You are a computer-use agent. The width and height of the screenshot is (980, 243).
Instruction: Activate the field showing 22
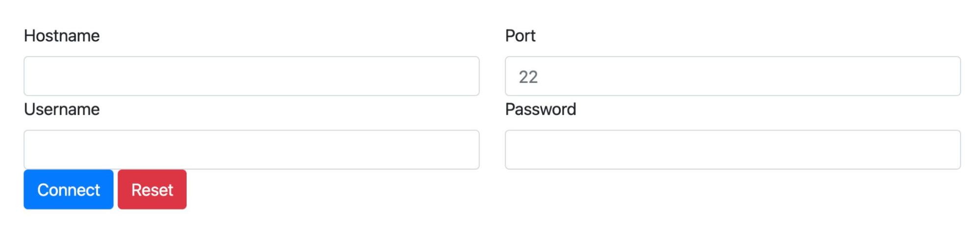point(732,76)
